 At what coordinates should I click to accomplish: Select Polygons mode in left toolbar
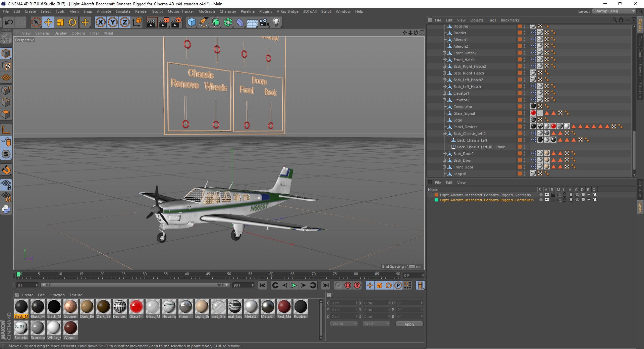(6, 114)
